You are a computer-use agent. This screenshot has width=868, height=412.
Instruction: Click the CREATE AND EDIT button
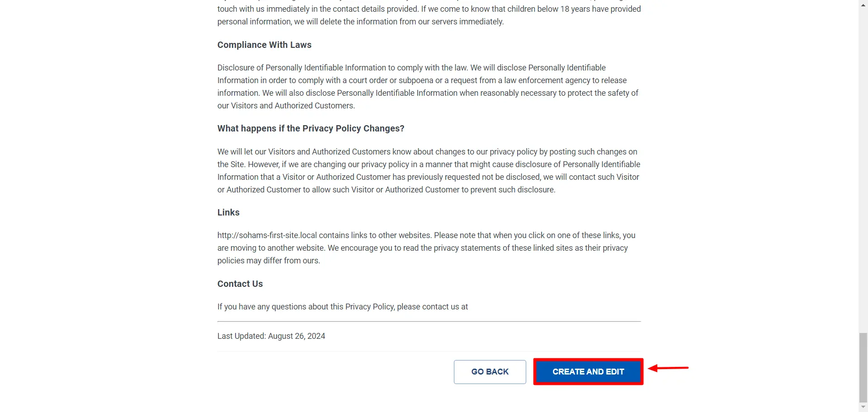(588, 371)
